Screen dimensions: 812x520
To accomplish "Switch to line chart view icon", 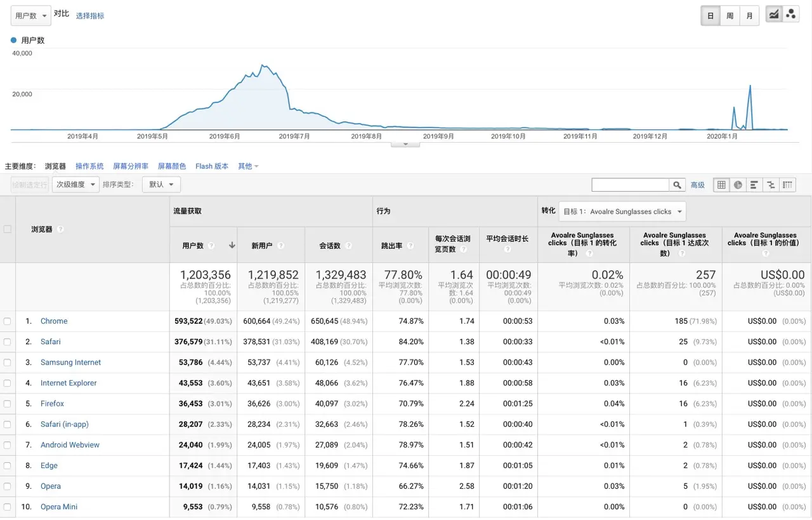I will [773, 15].
